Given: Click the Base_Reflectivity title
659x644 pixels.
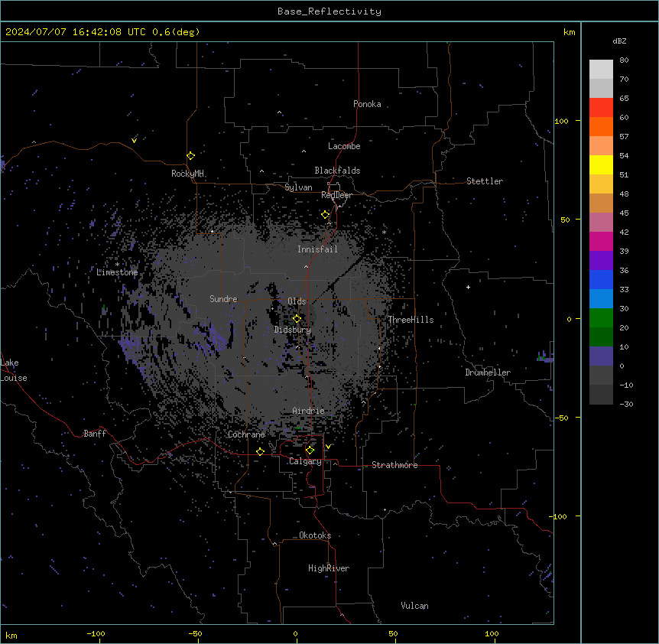Looking at the screenshot, I should coord(329,11).
